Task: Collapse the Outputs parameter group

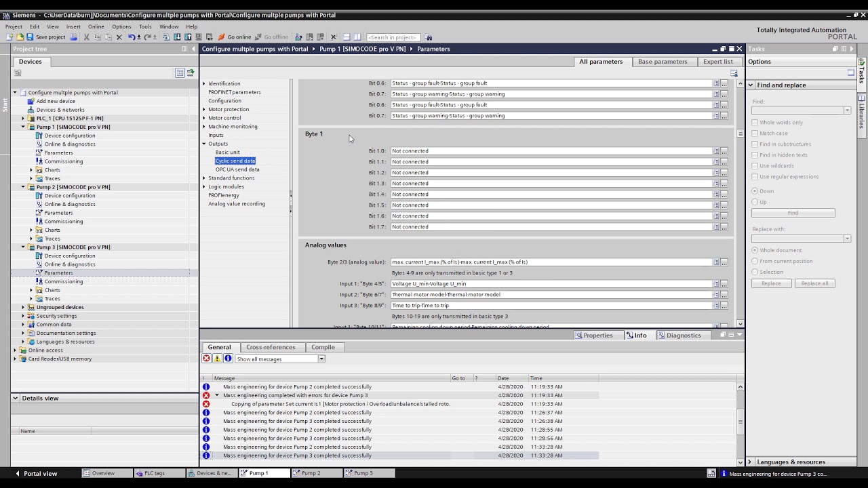Action: (204, 144)
